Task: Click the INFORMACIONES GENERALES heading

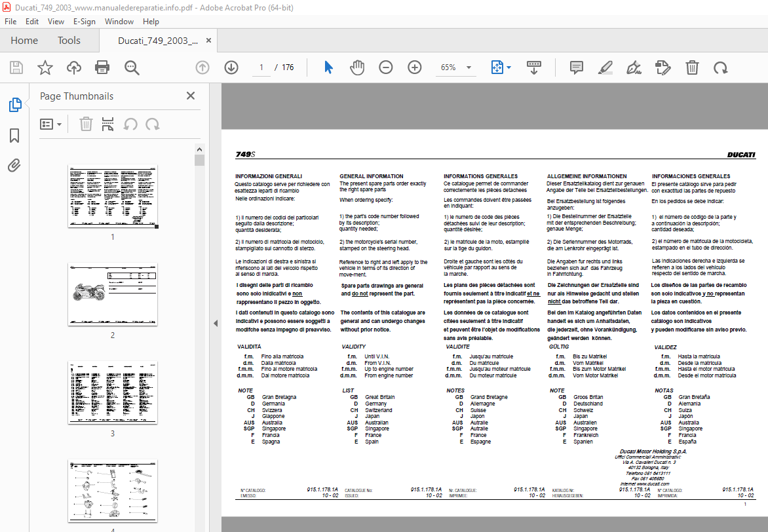Action: (691, 176)
